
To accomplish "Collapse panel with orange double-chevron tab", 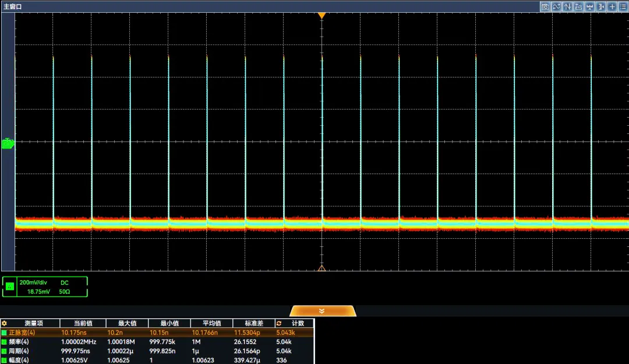I will point(322,311).
